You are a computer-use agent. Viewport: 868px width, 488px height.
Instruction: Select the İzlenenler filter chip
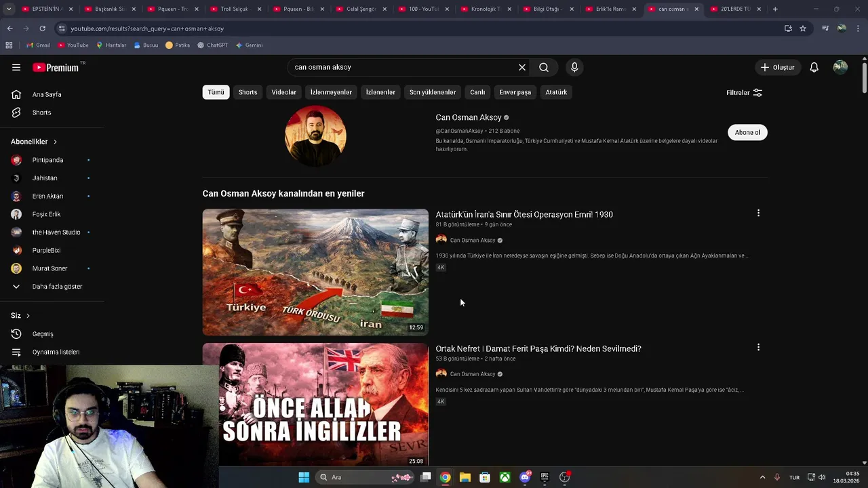[x=380, y=92]
